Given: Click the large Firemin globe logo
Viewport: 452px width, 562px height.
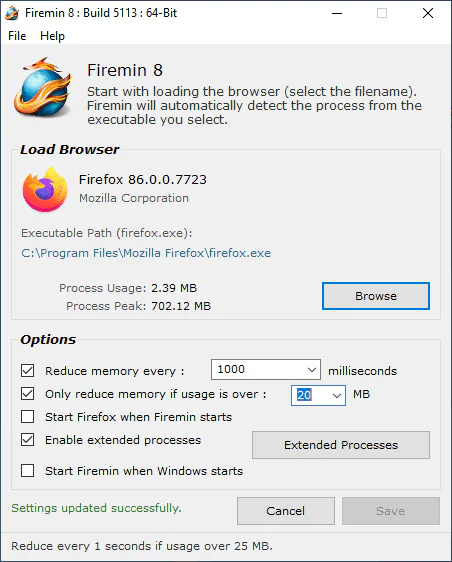Looking at the screenshot, I should point(43,87).
